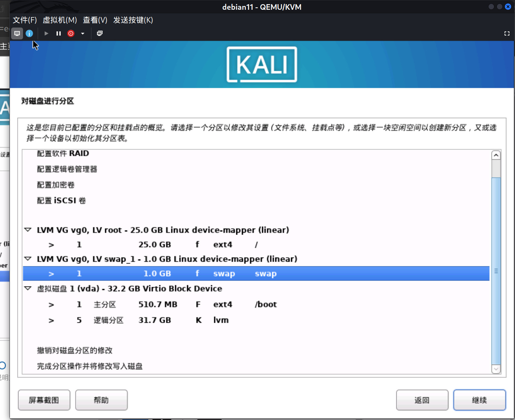This screenshot has width=515, height=420.
Task: Open the 发送按键(K) menu
Action: click(x=133, y=20)
